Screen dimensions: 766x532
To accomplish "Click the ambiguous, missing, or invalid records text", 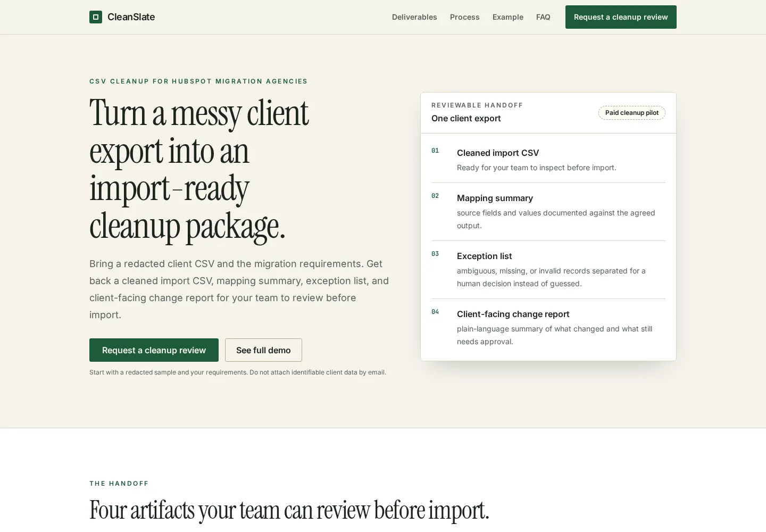I will click(x=551, y=277).
